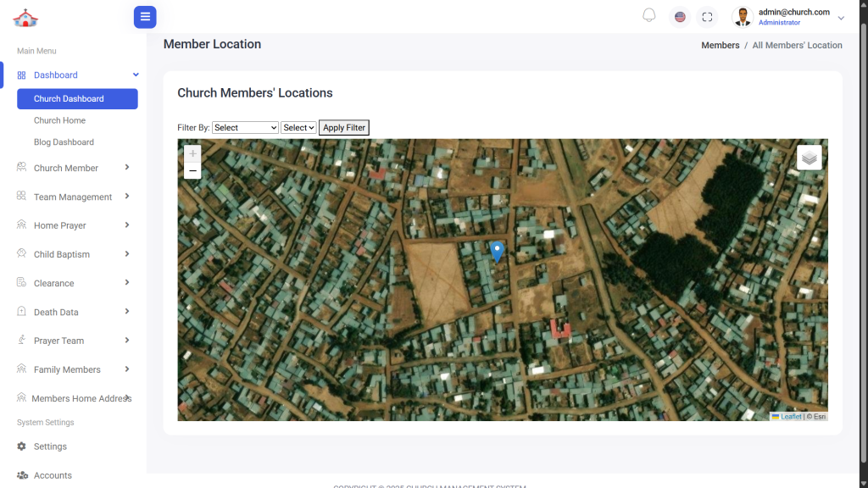Expand the Team Management menu
The image size is (868, 488).
click(73, 197)
